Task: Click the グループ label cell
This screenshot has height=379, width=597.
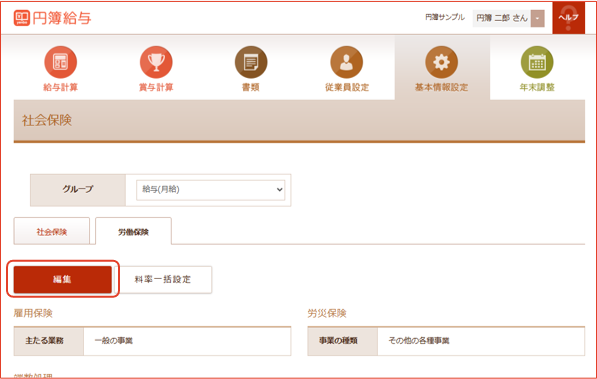Action: point(78,190)
